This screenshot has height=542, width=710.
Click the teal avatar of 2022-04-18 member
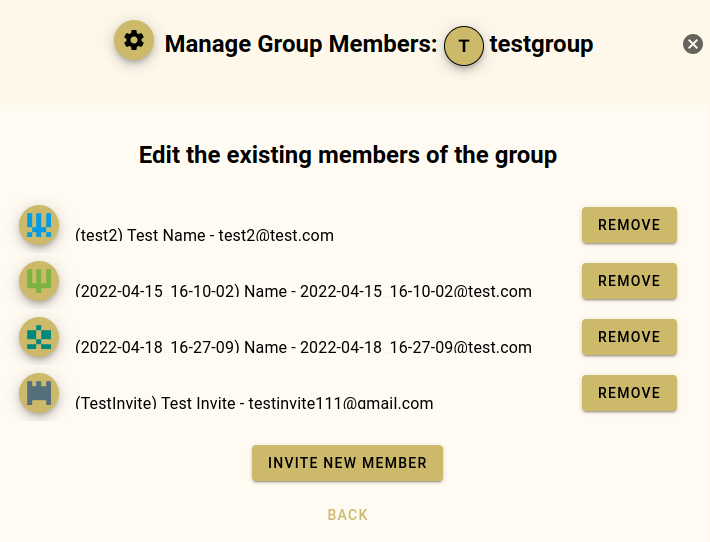pos(39,337)
